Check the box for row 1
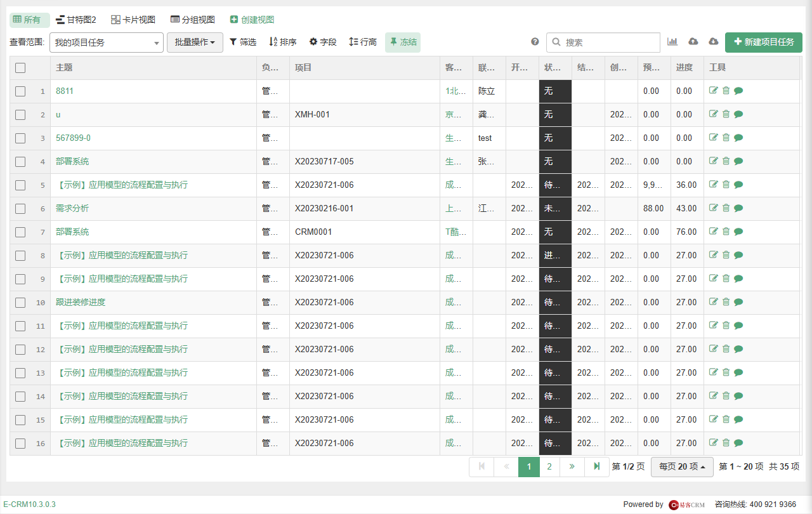The image size is (812, 514). tap(20, 91)
